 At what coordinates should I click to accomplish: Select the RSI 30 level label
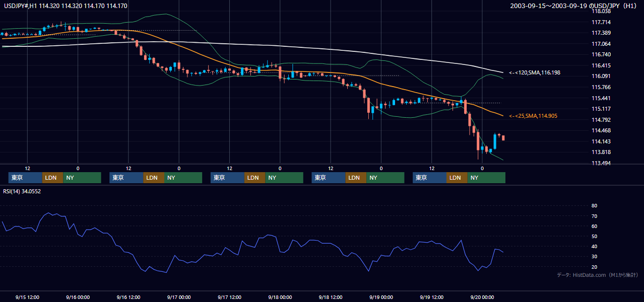point(594,257)
